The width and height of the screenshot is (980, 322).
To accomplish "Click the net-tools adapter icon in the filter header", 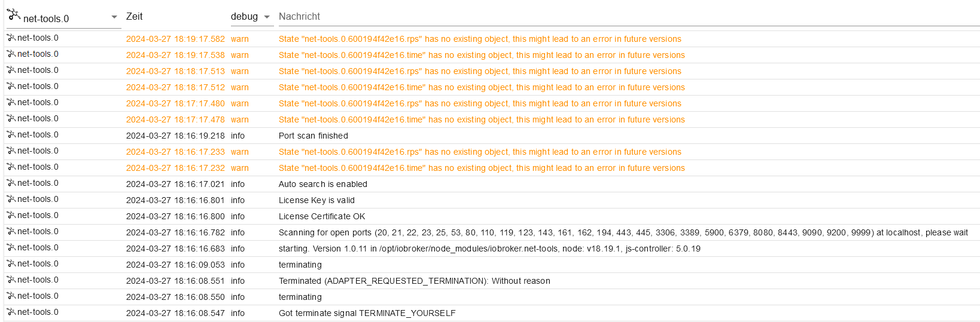I will (14, 15).
